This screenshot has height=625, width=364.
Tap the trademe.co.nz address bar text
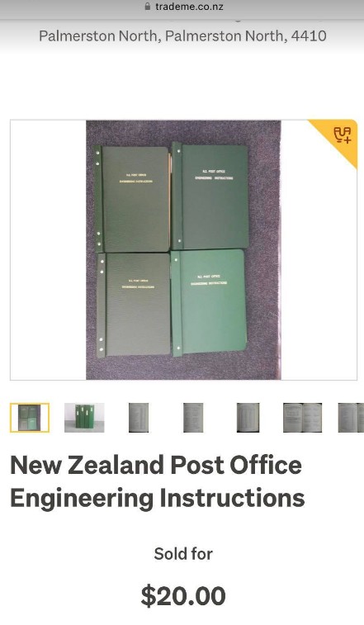189,7
